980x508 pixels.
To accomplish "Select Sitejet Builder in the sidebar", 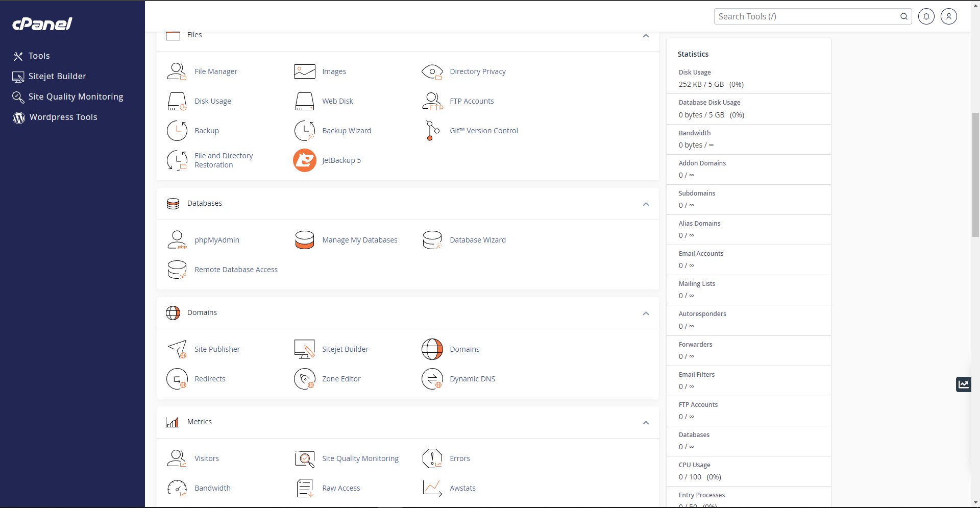I will tap(57, 76).
